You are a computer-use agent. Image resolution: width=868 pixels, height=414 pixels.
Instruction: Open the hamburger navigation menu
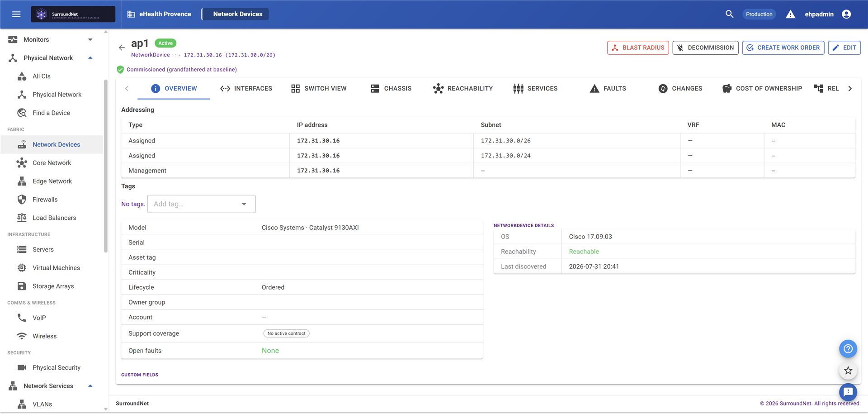click(16, 14)
